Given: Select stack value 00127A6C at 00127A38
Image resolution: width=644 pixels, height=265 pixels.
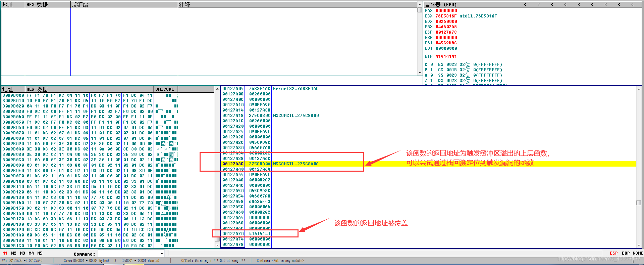Looking at the screenshot, I should click(259, 159).
